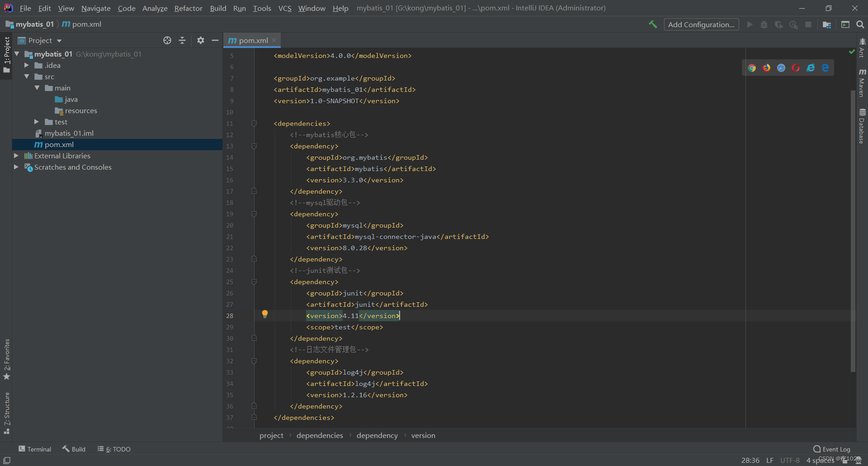Image resolution: width=868 pixels, height=466 pixels.
Task: Expand the Scratches and Consoles node
Action: click(16, 167)
